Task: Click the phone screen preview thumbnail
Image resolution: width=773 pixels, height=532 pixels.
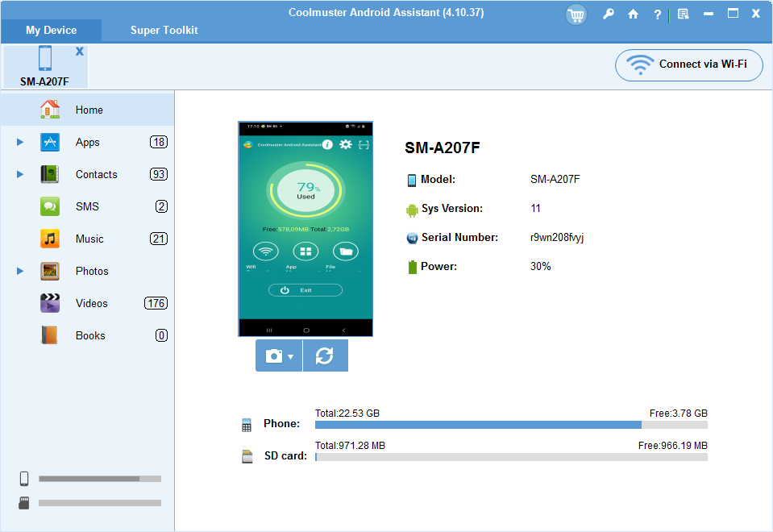Action: pos(305,229)
